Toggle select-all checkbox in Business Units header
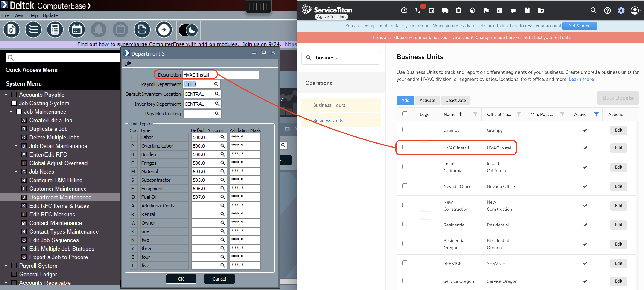The height and width of the screenshot is (290, 644). 405,114
